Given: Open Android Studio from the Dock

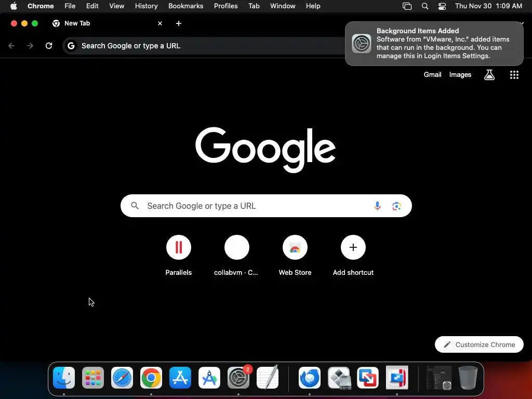Looking at the screenshot, I should (x=209, y=378).
